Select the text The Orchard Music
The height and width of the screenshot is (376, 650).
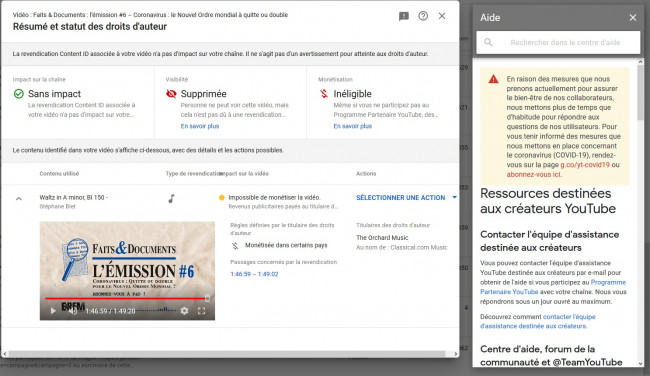tap(382, 238)
